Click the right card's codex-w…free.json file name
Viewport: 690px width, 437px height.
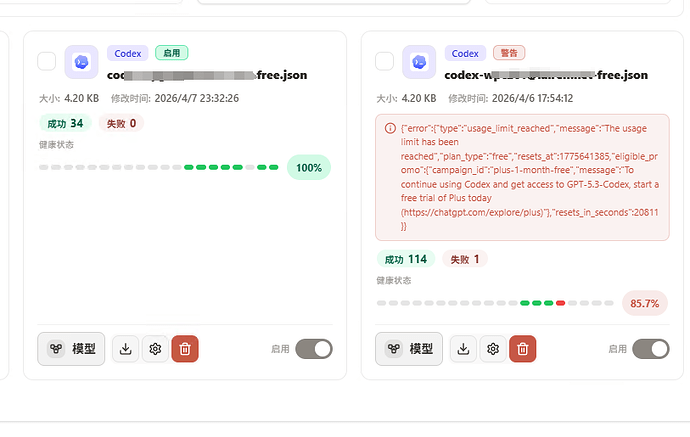point(546,75)
